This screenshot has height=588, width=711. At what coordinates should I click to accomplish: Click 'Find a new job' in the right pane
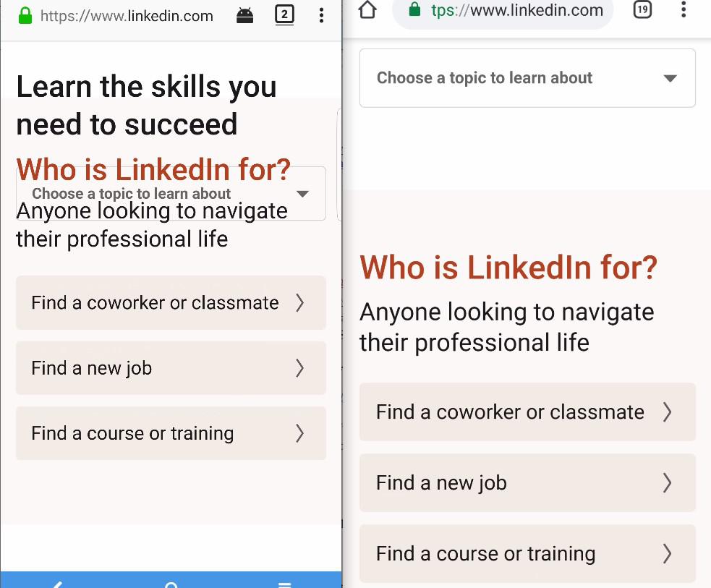coord(527,483)
